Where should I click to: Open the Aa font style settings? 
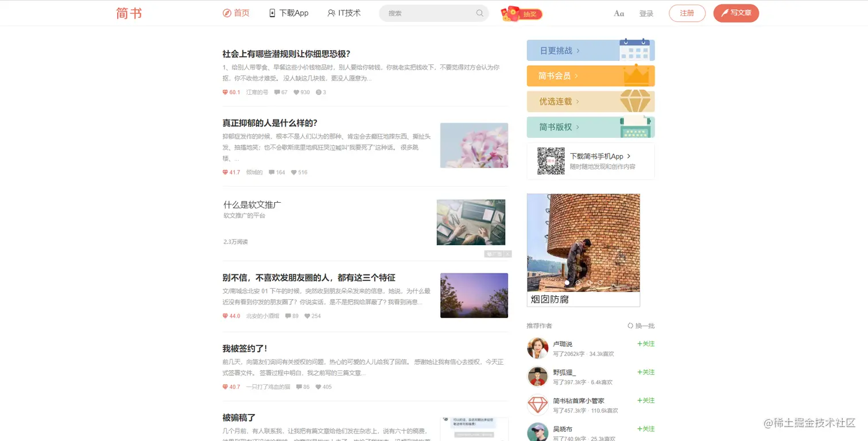tap(619, 13)
